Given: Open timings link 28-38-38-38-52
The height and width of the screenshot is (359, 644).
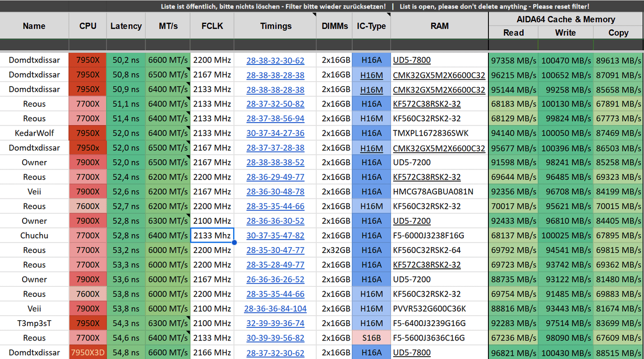Looking at the screenshot, I should coord(275,163).
